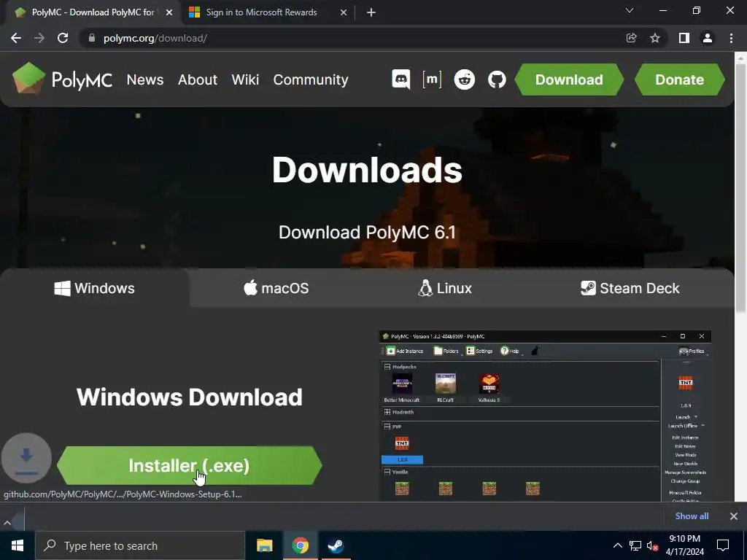Viewport: 747px width, 560px height.
Task: Open Chrome from the taskbar
Action: click(300, 545)
